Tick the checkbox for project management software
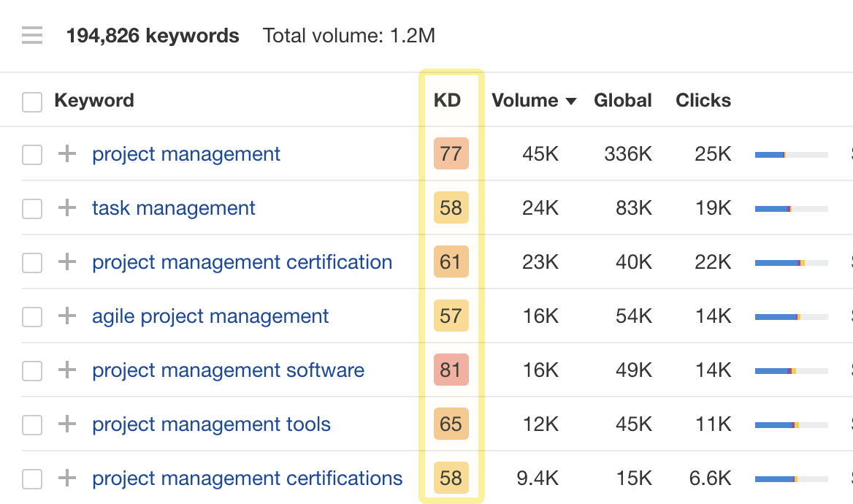The width and height of the screenshot is (853, 504). click(32, 371)
